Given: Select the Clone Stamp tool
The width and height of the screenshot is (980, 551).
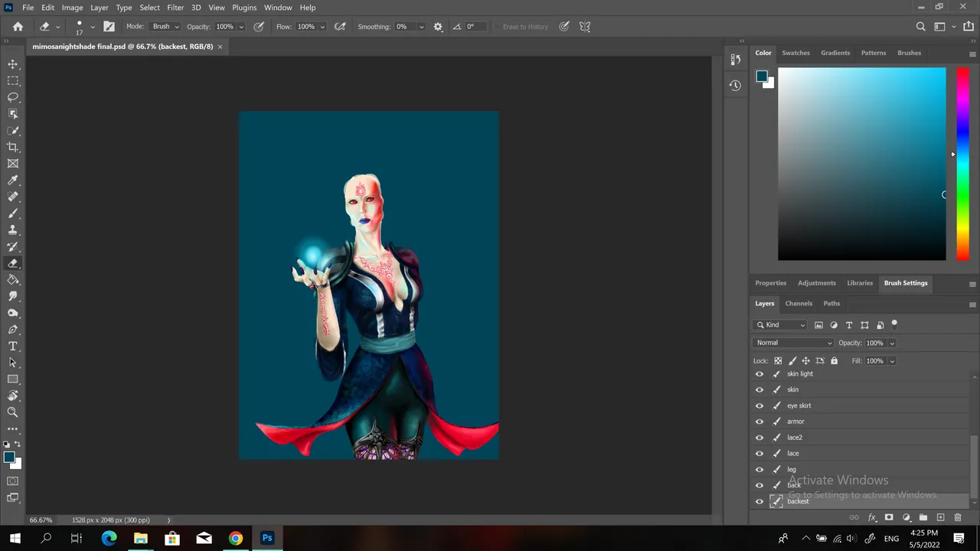Looking at the screenshot, I should pyautogui.click(x=13, y=230).
